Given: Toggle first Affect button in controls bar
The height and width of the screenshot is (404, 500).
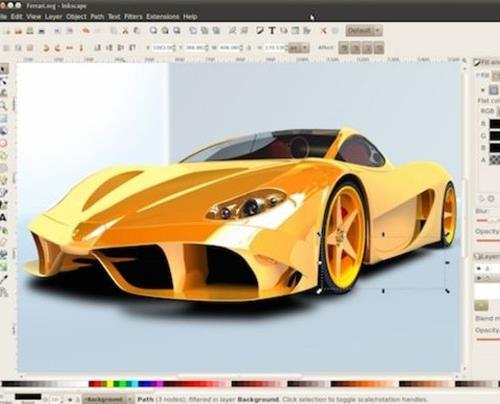Looking at the screenshot, I should (344, 48).
